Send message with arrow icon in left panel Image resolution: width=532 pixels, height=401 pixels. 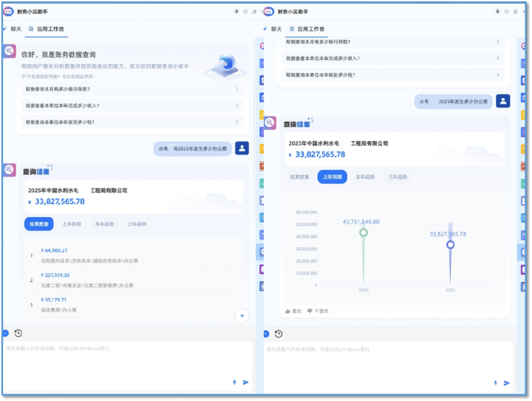tap(246, 382)
